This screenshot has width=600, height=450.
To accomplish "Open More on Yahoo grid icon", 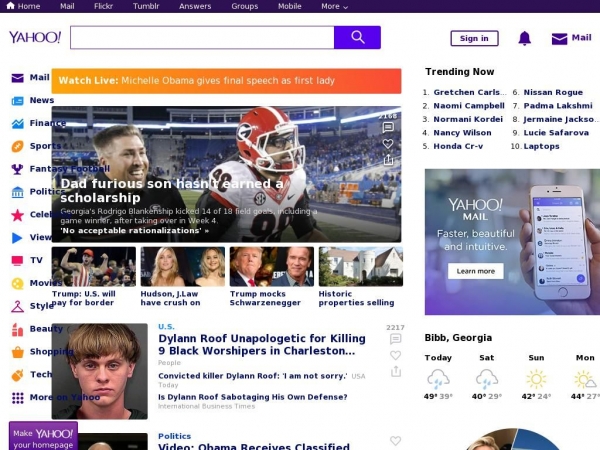I will point(17,398).
